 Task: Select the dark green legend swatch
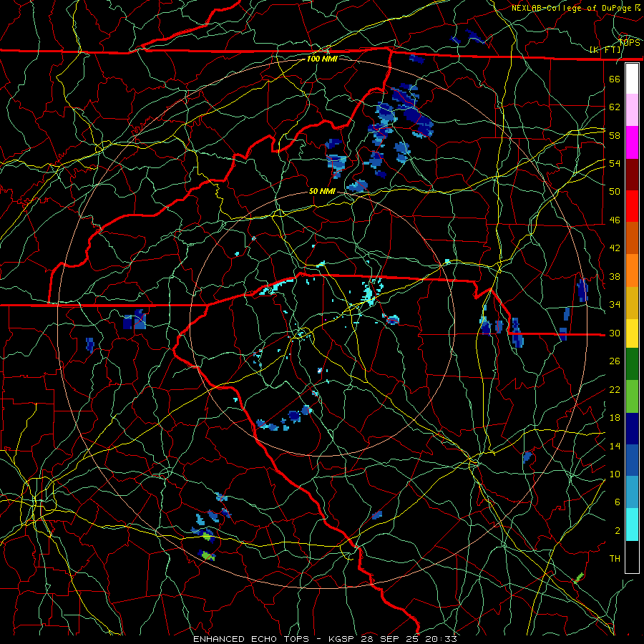pos(632,364)
